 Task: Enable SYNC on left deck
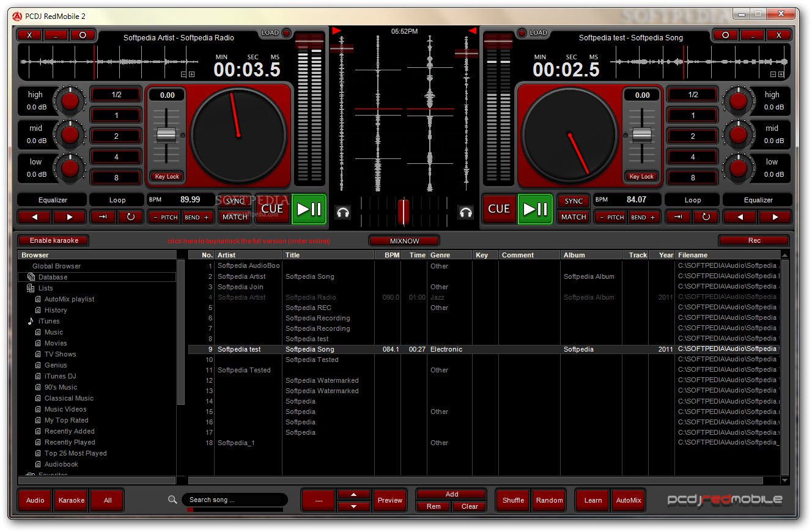click(235, 201)
